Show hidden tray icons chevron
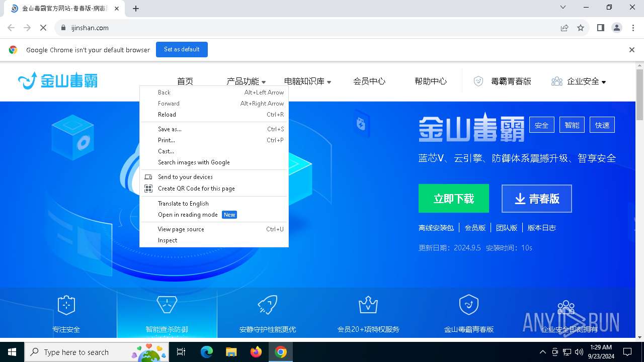 click(x=542, y=352)
